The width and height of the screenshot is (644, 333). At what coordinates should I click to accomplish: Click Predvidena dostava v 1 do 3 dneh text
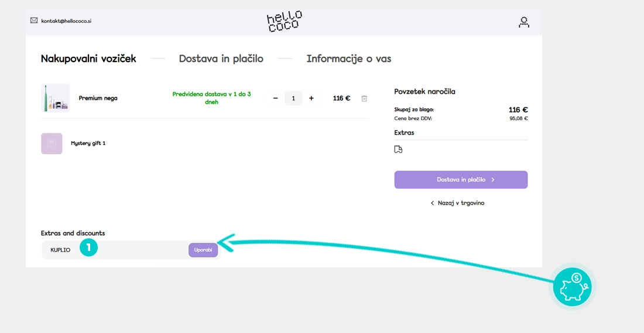tap(211, 98)
